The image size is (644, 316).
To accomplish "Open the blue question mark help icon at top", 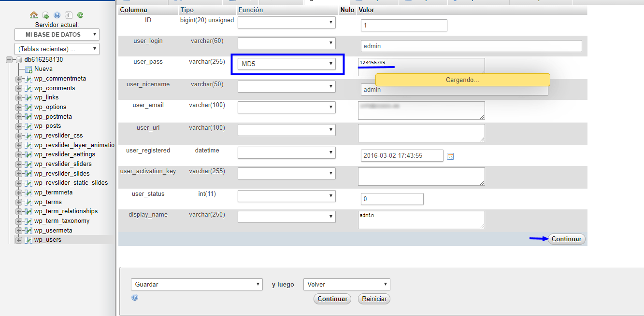I will click(x=57, y=15).
